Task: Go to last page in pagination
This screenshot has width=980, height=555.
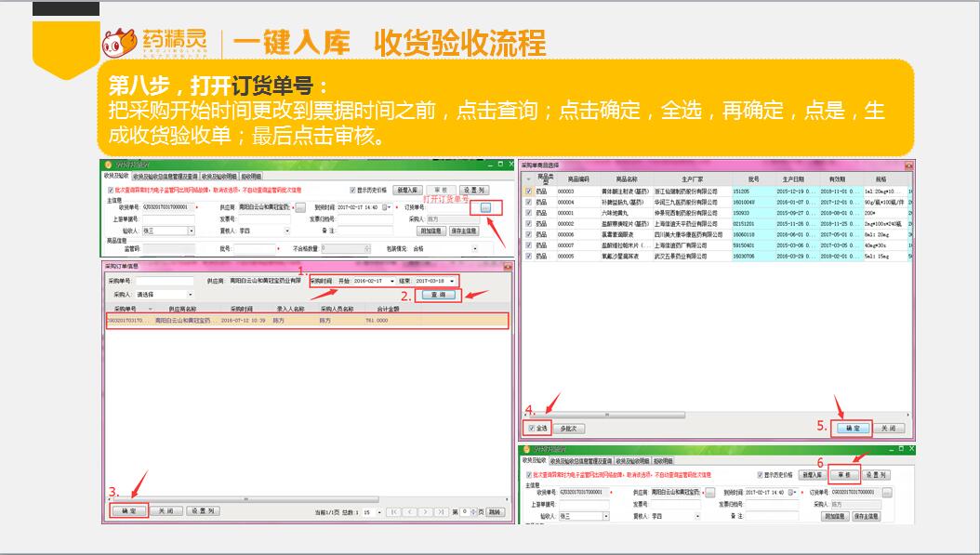Action: tap(442, 511)
